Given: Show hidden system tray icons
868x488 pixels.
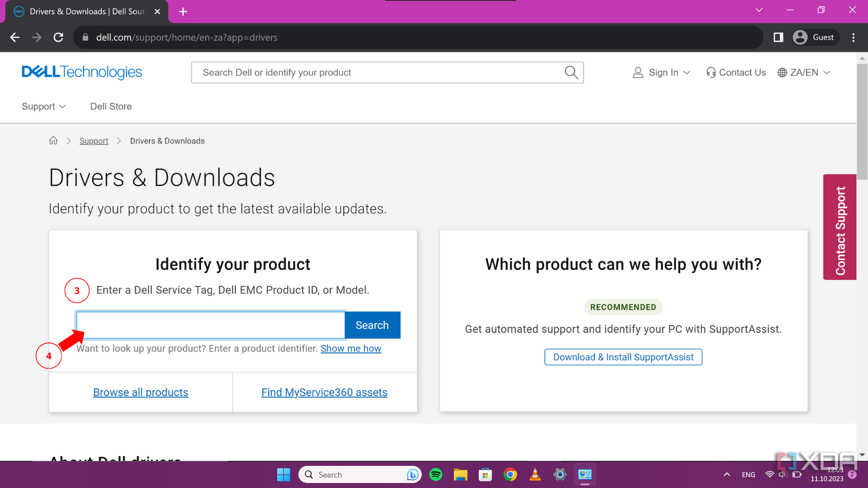Looking at the screenshot, I should click(x=726, y=474).
